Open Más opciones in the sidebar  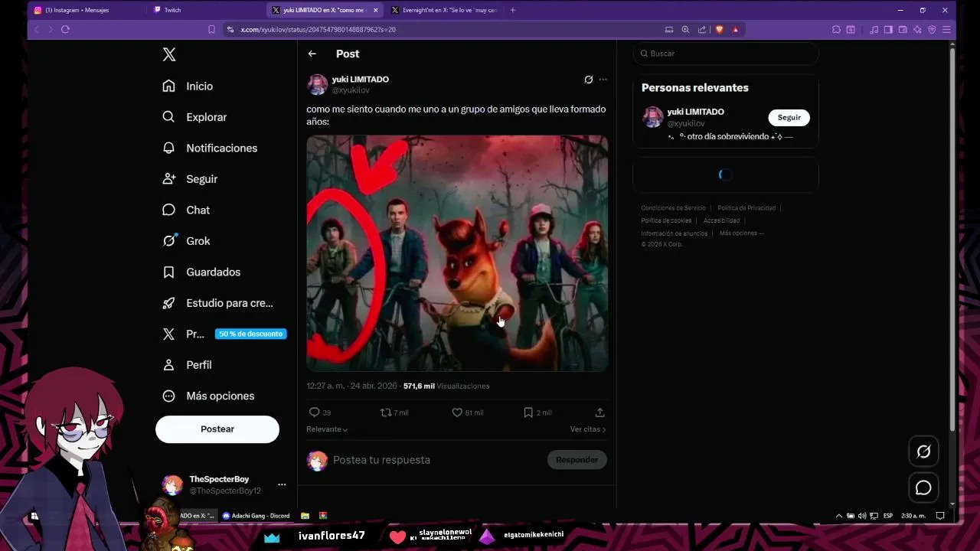pyautogui.click(x=209, y=396)
